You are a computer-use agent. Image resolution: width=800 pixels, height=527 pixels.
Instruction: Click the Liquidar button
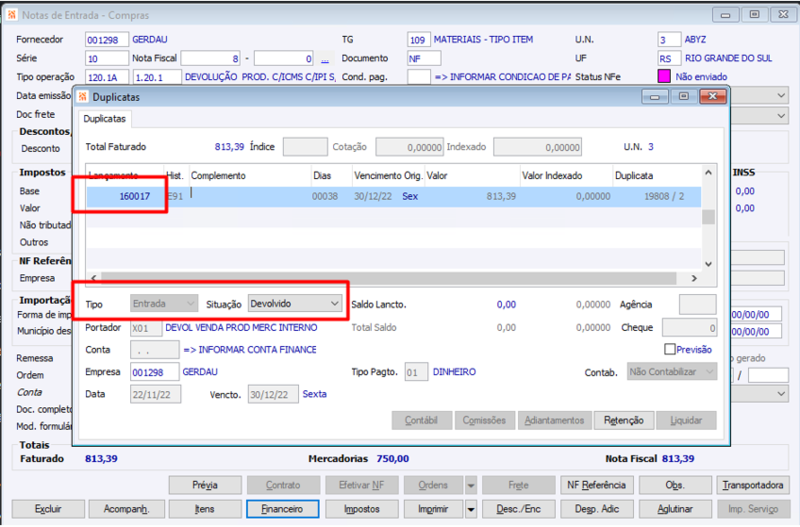686,420
